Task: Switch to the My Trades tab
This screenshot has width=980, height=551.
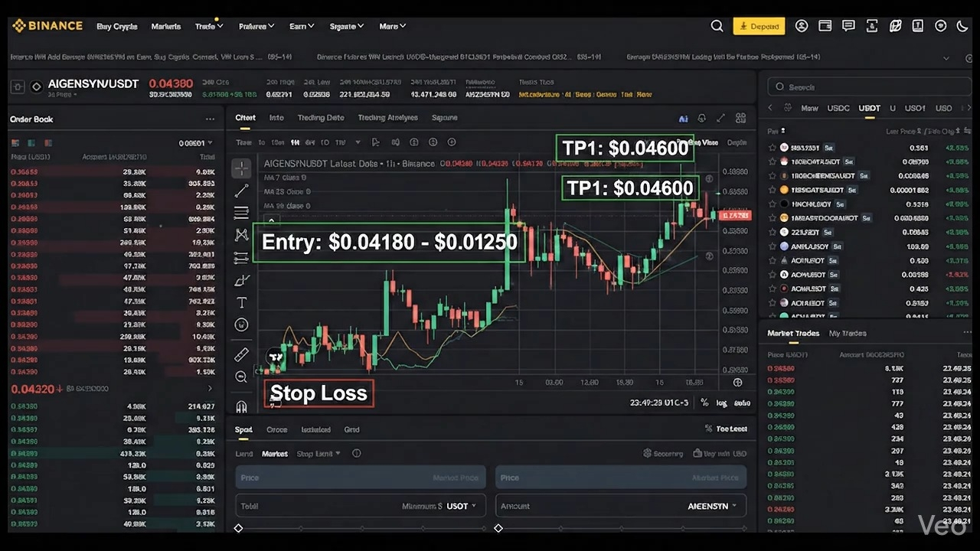Action: (848, 333)
